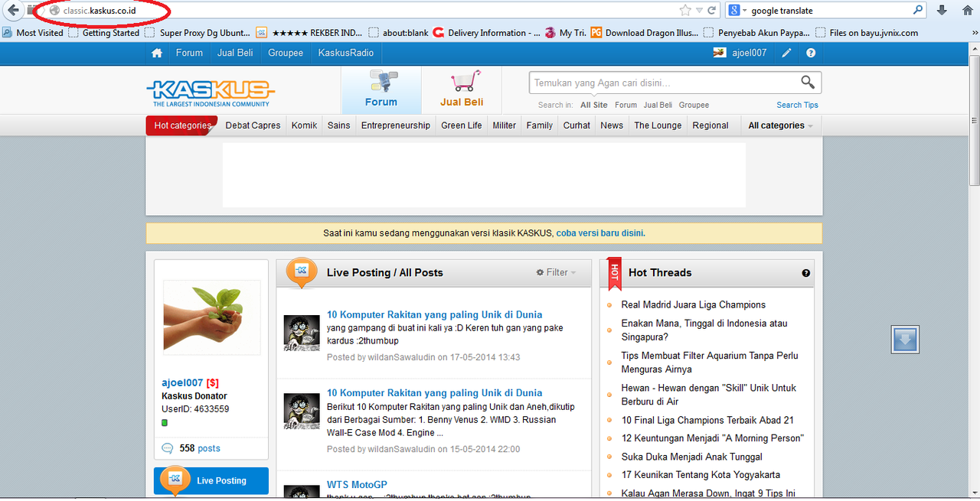The height and width of the screenshot is (501, 980).
Task: Click pencil edit icon beside ajoel007
Action: (786, 53)
